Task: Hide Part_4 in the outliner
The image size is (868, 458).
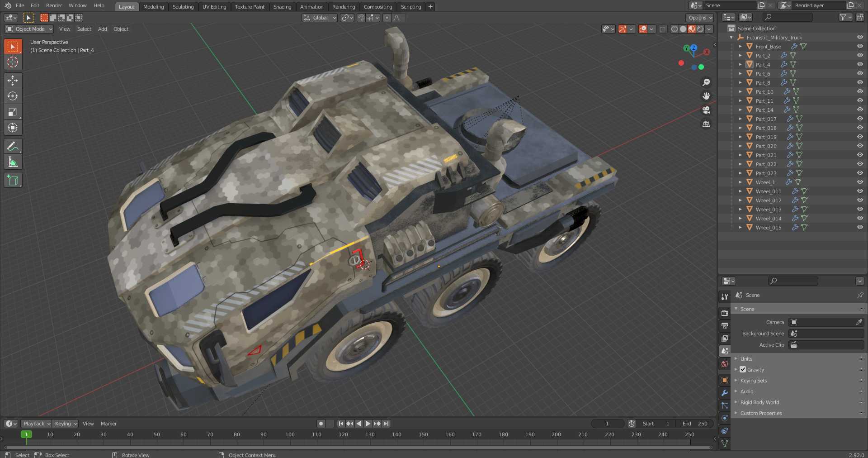Action: coord(860,64)
